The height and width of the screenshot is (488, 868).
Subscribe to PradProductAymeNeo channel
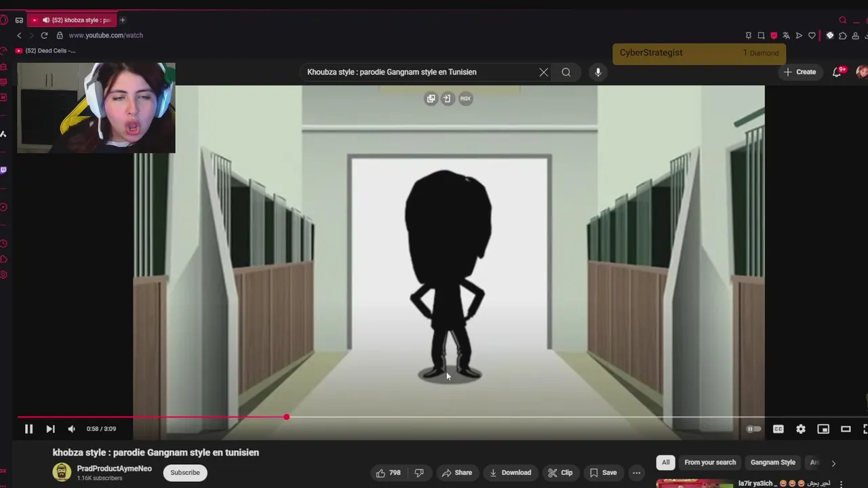click(x=185, y=472)
